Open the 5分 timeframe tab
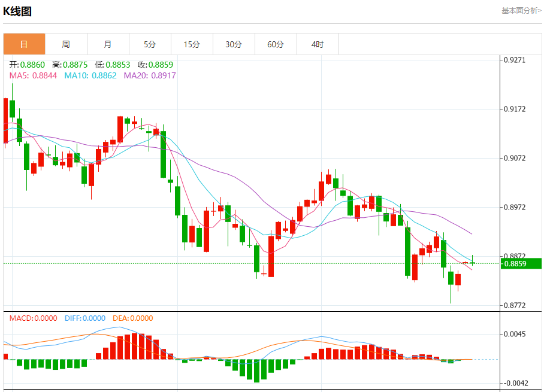Viewport: 544px width, 392px height. point(150,44)
